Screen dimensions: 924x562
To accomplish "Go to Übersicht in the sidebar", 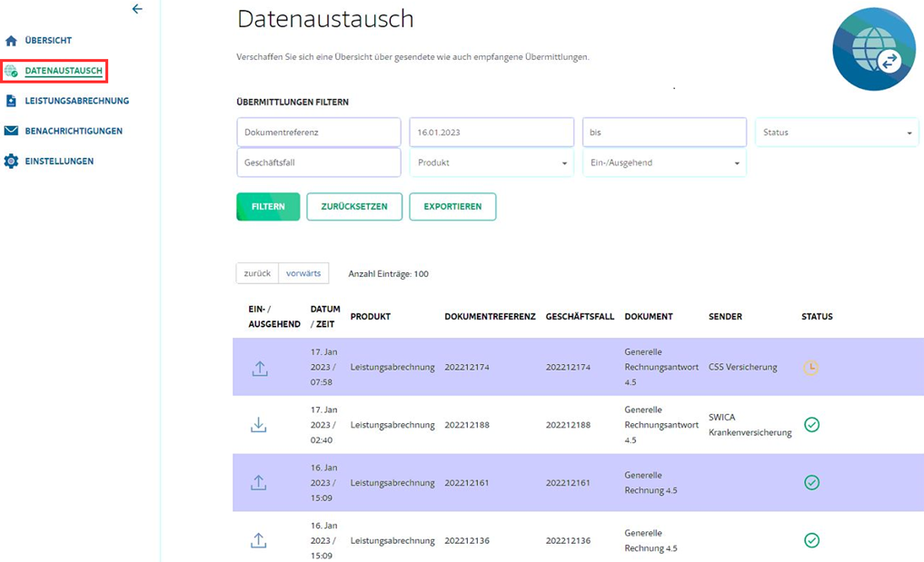I will pos(48,41).
